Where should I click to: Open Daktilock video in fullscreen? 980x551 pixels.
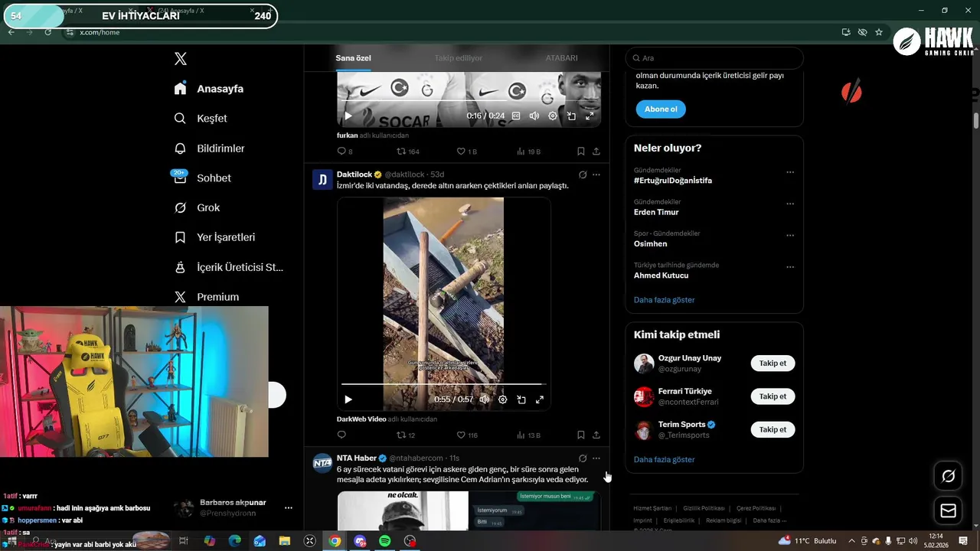coord(540,399)
